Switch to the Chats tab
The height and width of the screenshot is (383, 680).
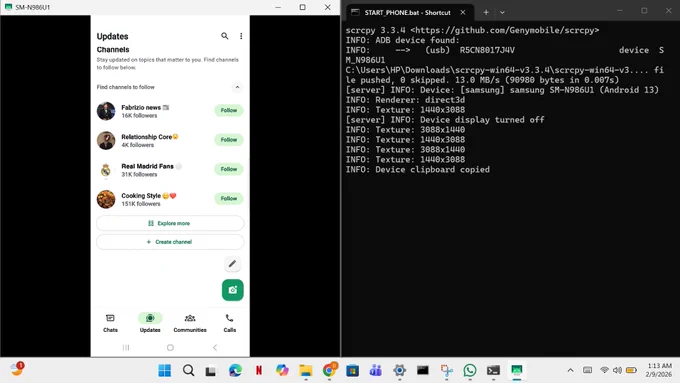(110, 324)
